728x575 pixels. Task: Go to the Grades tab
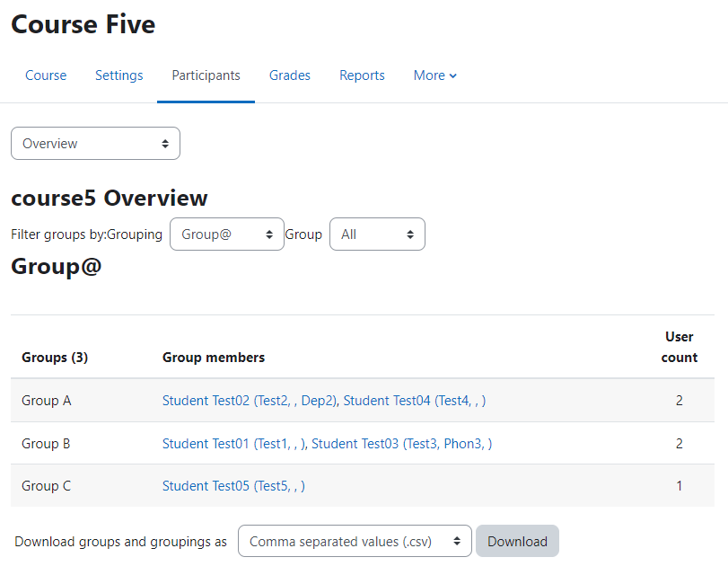[x=290, y=75]
